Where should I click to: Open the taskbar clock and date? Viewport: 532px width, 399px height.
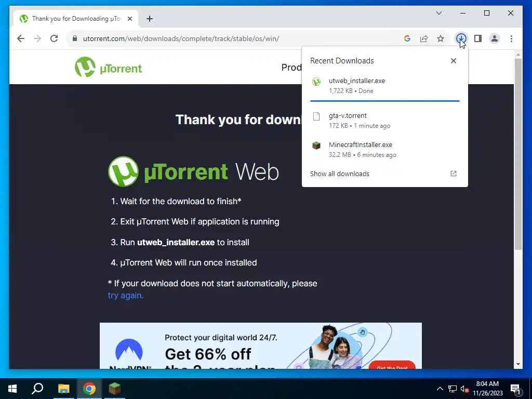[487, 389]
